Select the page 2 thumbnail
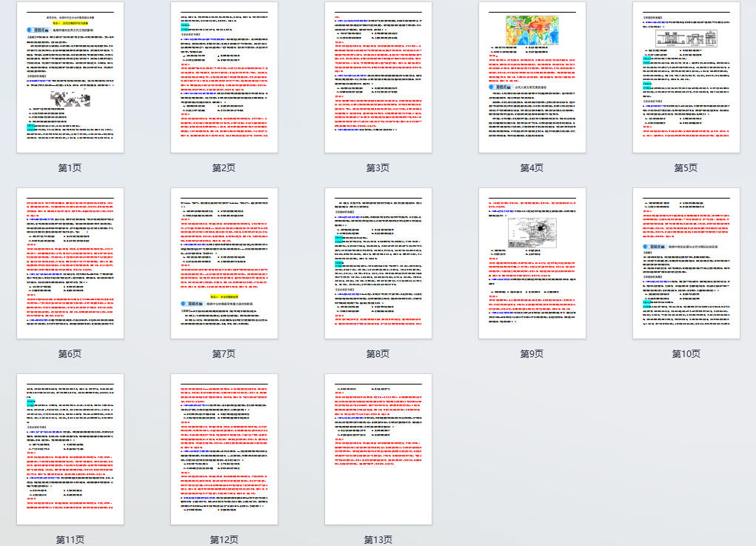 click(224, 77)
